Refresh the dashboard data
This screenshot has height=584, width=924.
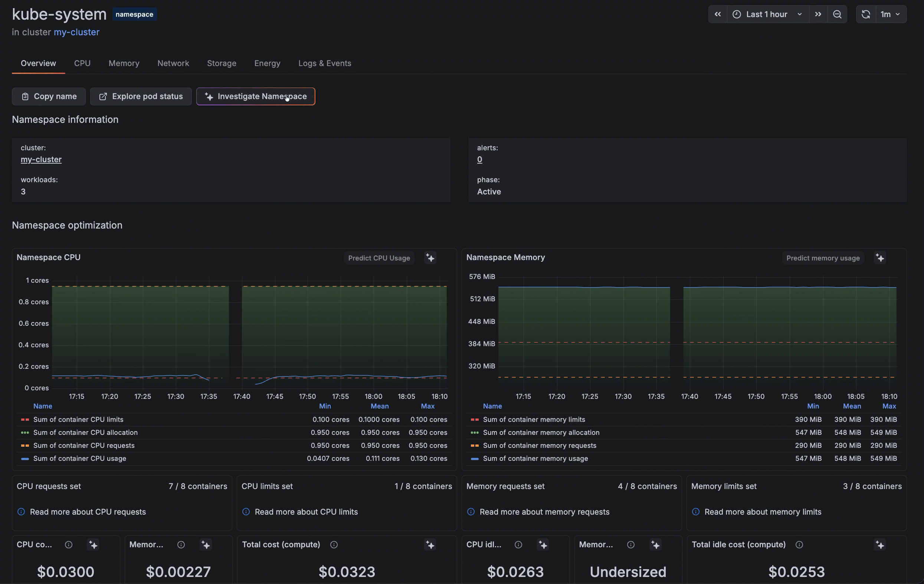tap(866, 14)
